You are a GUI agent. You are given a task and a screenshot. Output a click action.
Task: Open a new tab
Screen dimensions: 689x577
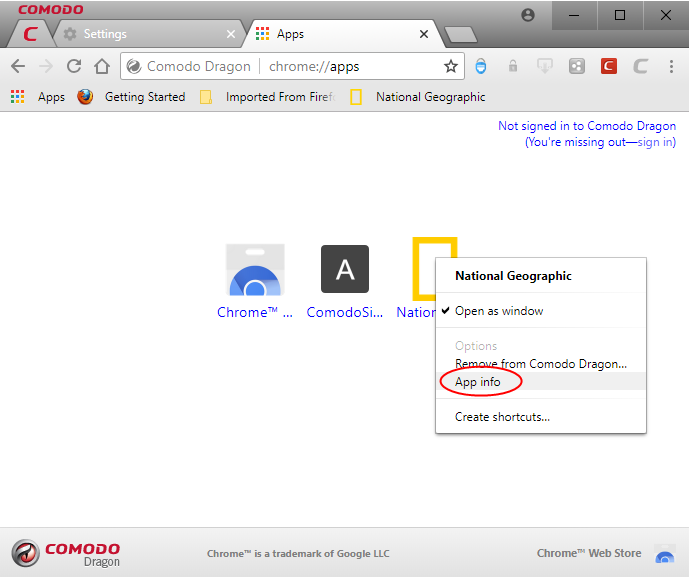tap(460, 35)
